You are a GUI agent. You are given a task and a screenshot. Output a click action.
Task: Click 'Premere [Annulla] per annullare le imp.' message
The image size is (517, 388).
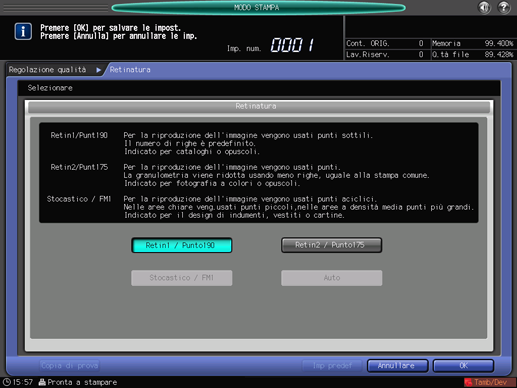pos(119,36)
